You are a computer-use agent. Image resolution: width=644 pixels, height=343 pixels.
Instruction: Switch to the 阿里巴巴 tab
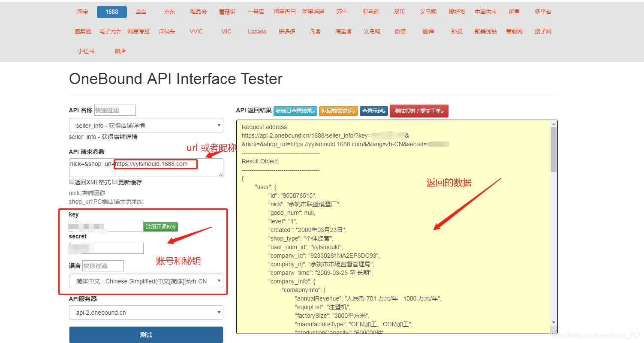(285, 12)
